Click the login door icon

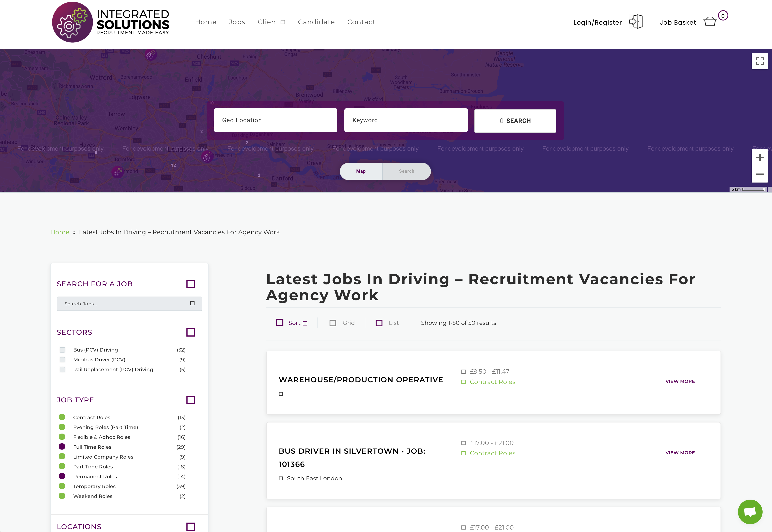point(636,22)
